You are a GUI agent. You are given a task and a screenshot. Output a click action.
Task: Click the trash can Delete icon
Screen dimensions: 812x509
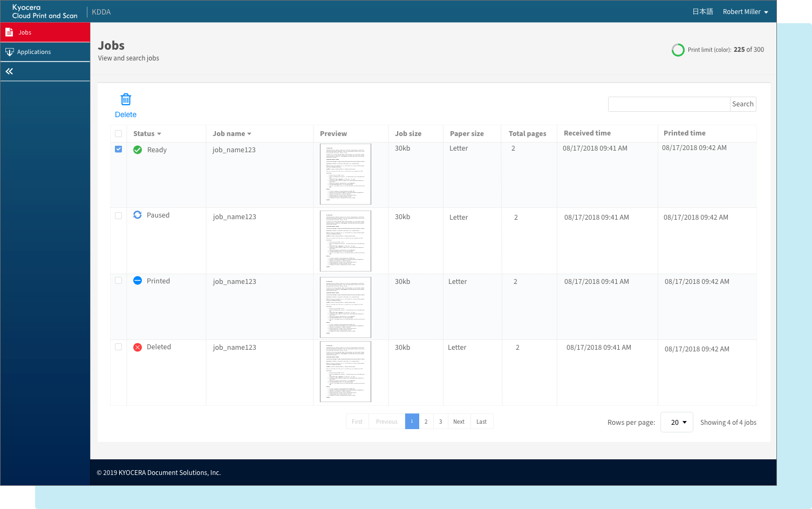click(x=126, y=99)
